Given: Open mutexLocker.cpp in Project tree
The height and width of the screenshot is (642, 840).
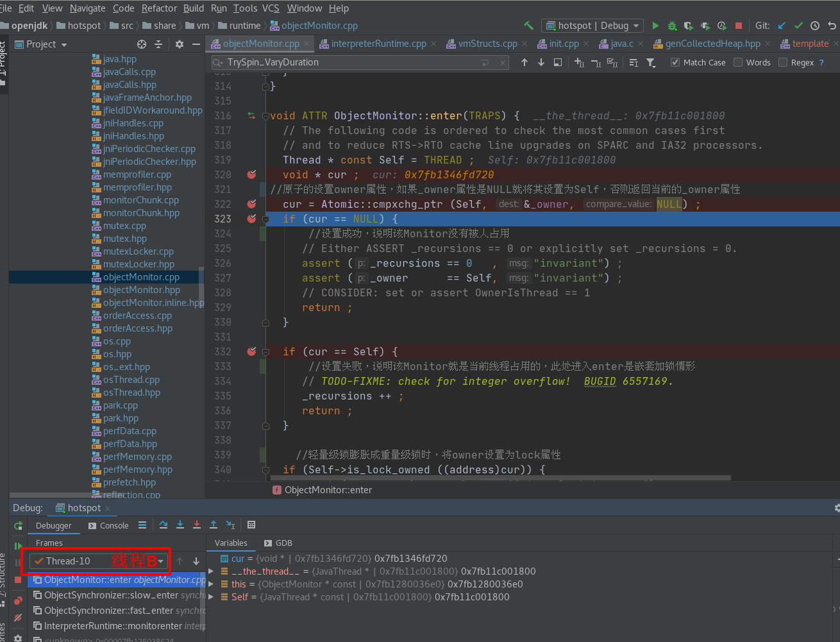Looking at the screenshot, I should pyautogui.click(x=139, y=251).
